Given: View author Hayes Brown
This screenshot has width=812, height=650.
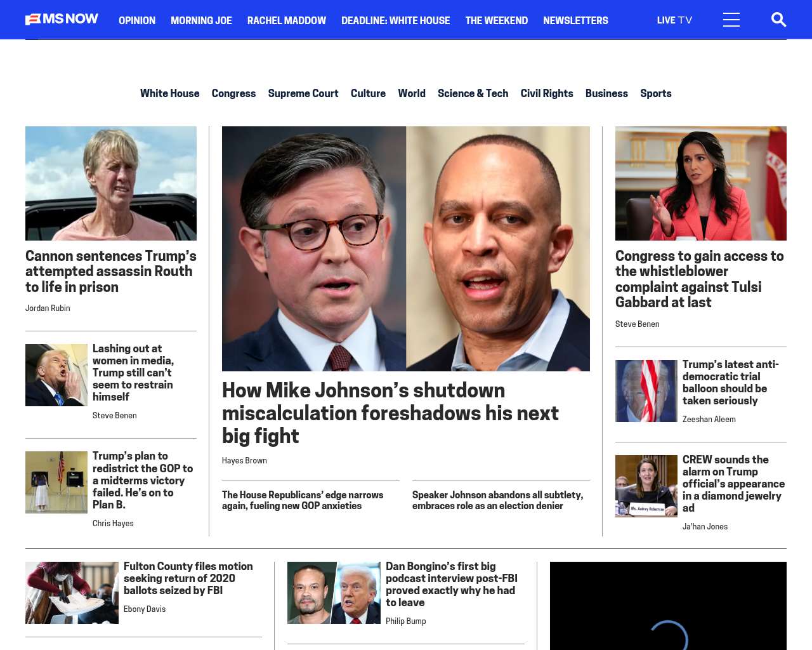Looking at the screenshot, I should pyautogui.click(x=244, y=461).
